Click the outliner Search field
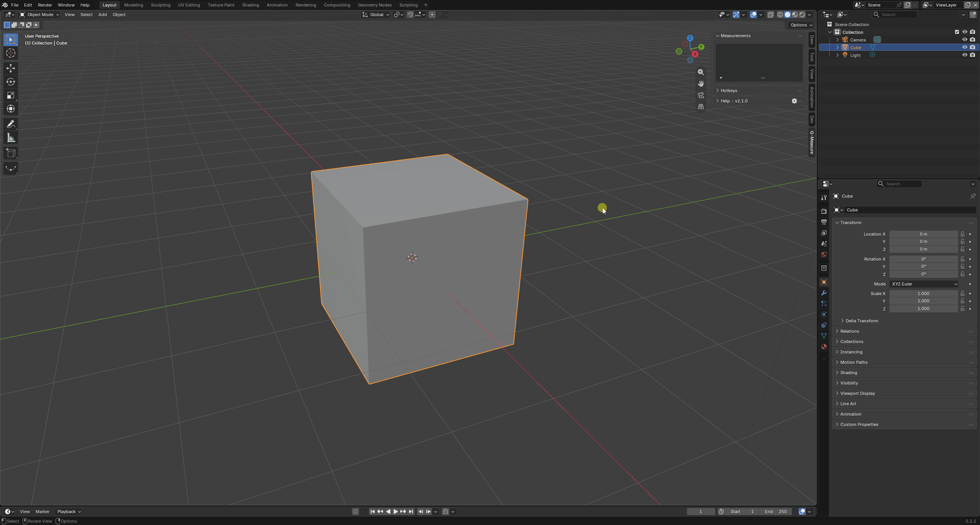Image resolution: width=980 pixels, height=525 pixels. click(x=894, y=15)
